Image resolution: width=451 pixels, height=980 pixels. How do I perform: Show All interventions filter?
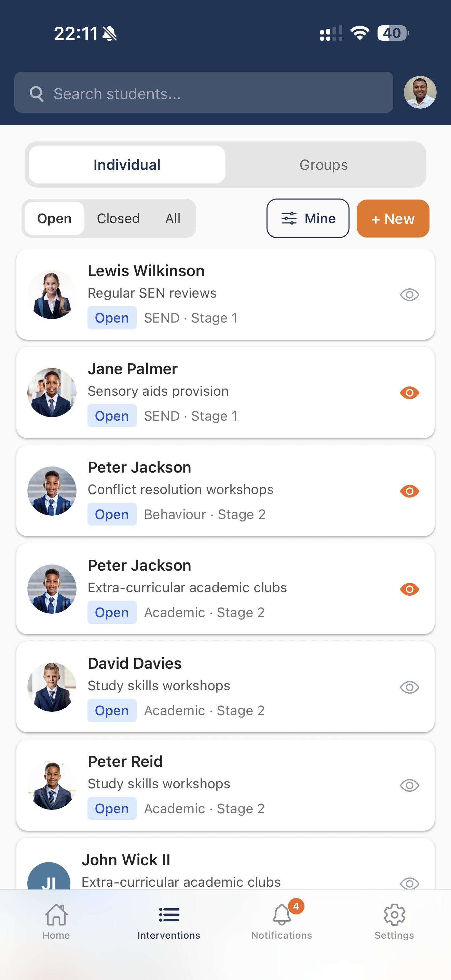pos(173,218)
